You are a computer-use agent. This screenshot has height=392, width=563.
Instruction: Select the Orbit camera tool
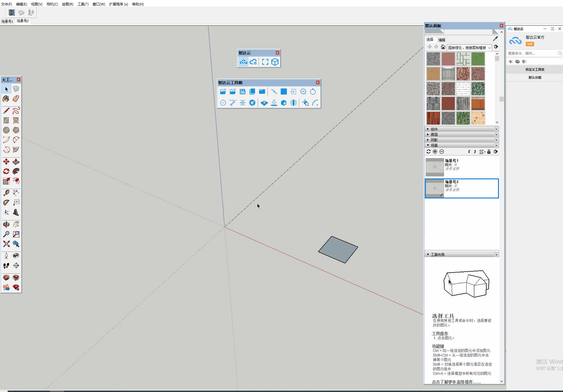point(6,224)
